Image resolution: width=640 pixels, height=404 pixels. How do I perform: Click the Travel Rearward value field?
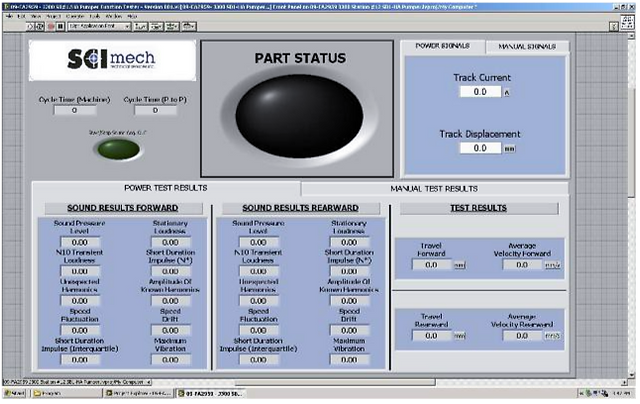pyautogui.click(x=432, y=335)
